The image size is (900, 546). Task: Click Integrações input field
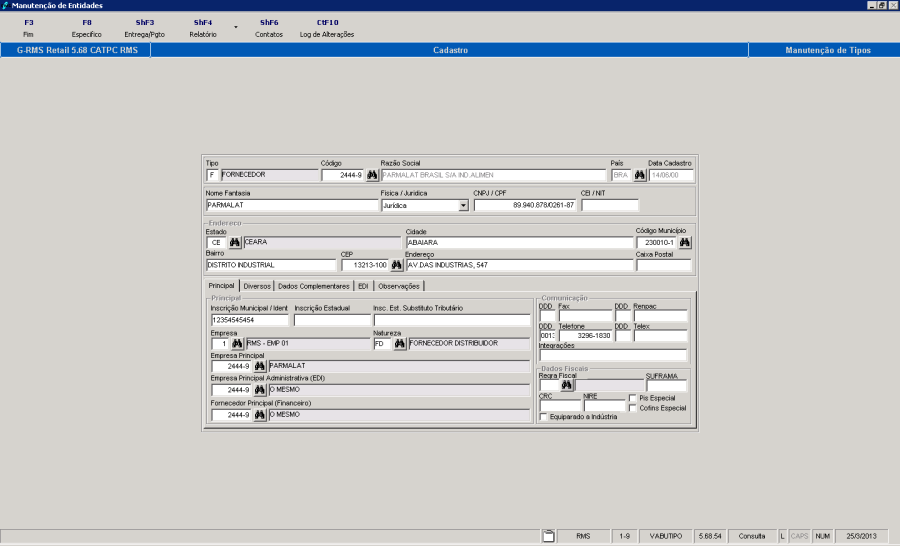[x=613, y=355]
